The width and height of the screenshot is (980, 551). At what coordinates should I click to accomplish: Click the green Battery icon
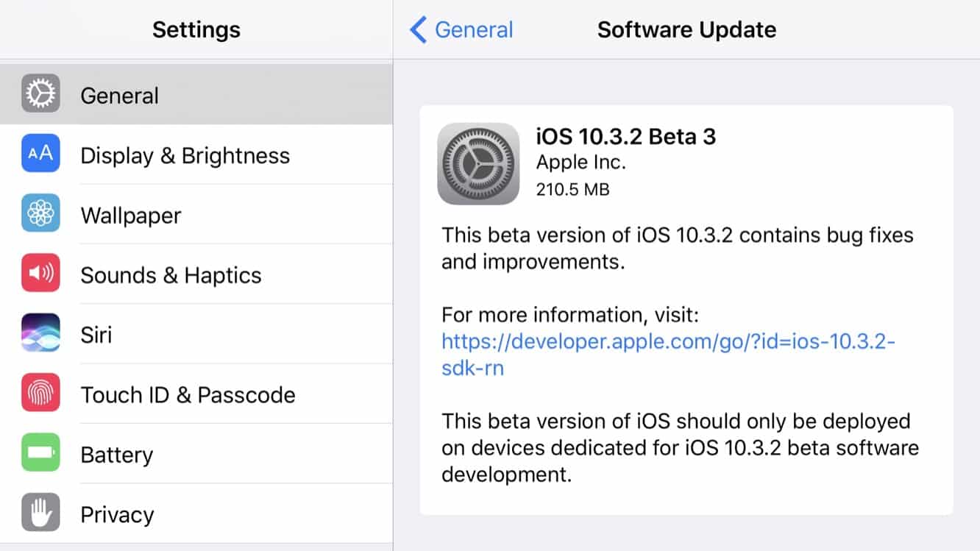[40, 453]
